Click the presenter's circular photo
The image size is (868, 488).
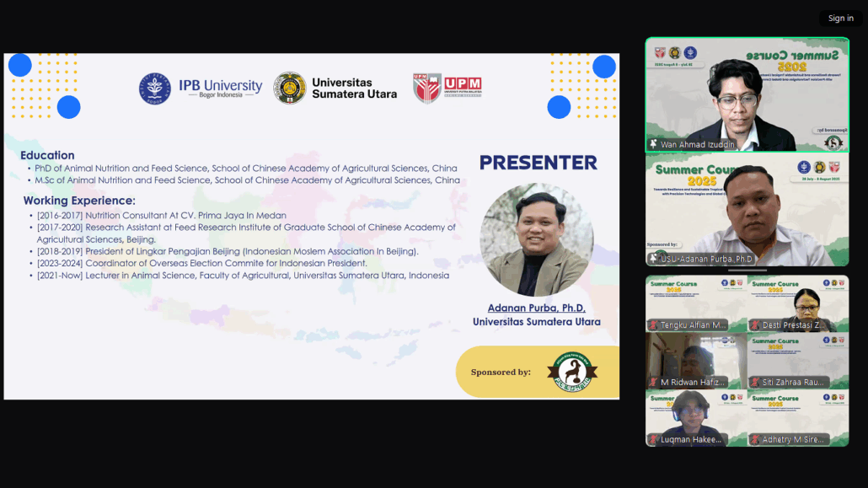[536, 239]
